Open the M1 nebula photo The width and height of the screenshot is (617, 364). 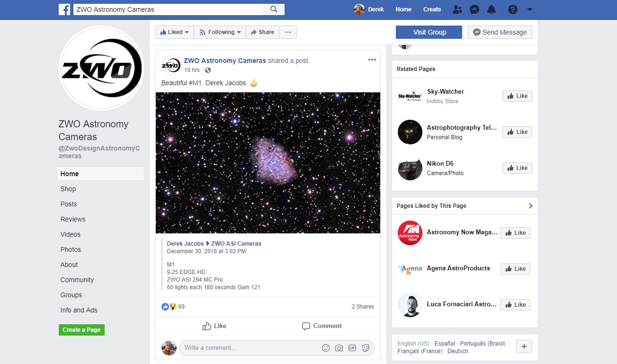click(x=268, y=163)
